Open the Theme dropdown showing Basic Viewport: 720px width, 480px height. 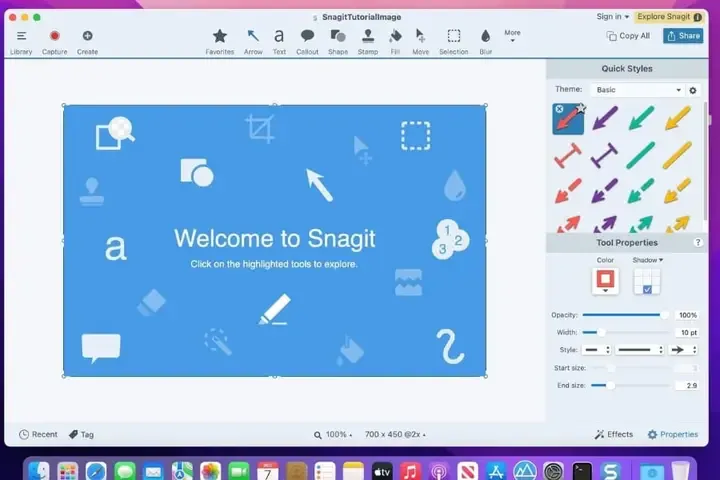click(x=637, y=90)
